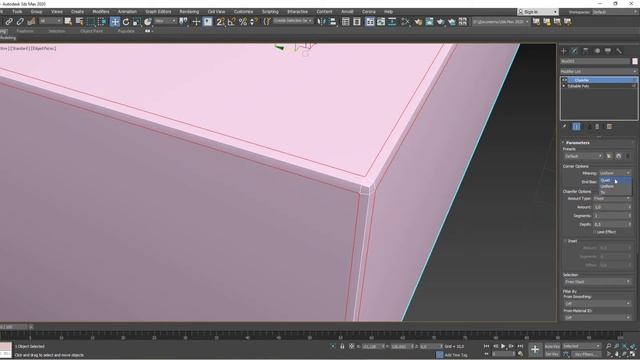Open the Presets dropdown
Viewport: 640px width, 360px height.
(x=583, y=156)
